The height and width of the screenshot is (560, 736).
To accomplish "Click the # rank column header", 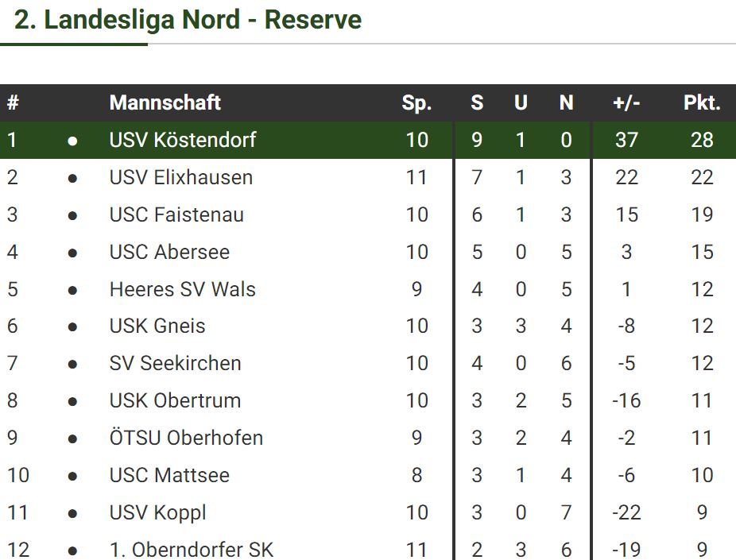I will tap(13, 102).
